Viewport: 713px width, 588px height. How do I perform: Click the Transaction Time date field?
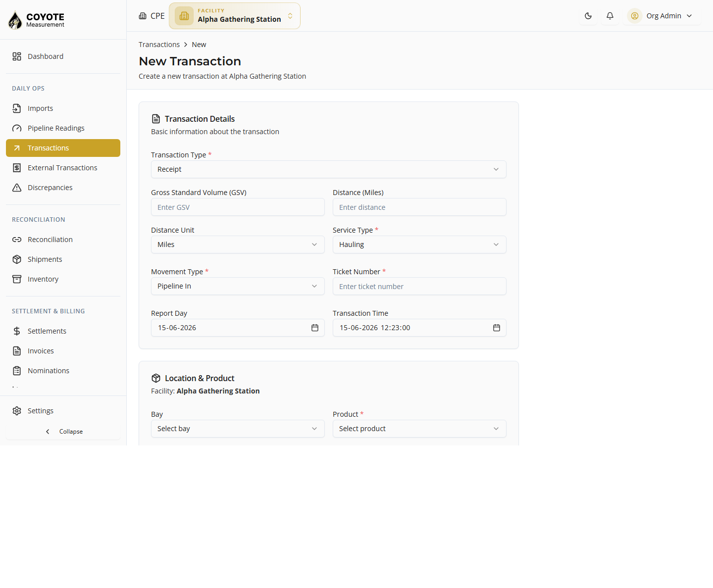pos(419,328)
